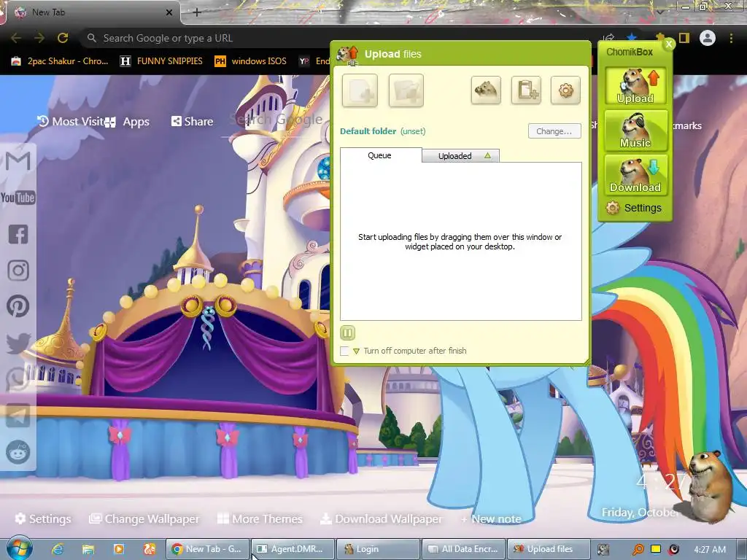
Task: Toggle Chrome side panel
Action: (x=684, y=38)
